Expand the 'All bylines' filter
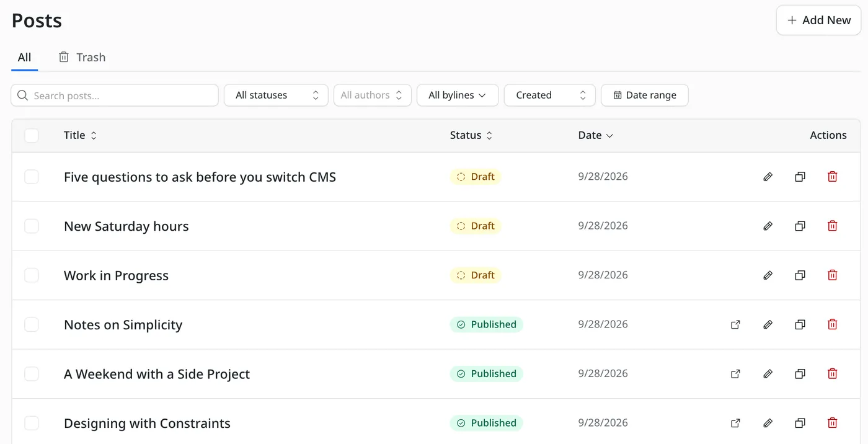 458,95
